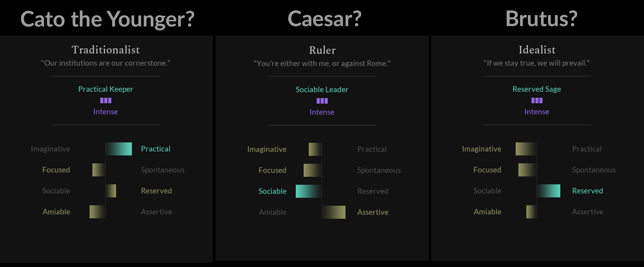Select the 'Practical Keeper' label
This screenshot has height=267, width=644.
click(106, 89)
